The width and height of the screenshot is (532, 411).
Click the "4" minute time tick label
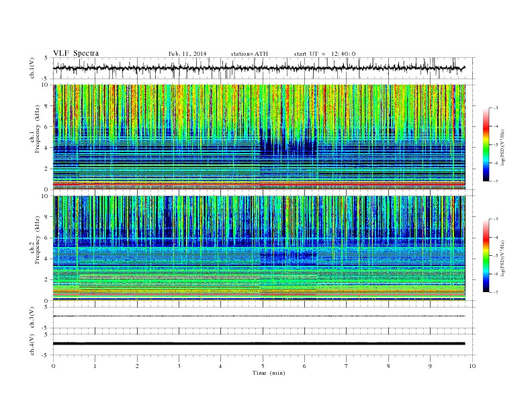pyautogui.click(x=220, y=366)
